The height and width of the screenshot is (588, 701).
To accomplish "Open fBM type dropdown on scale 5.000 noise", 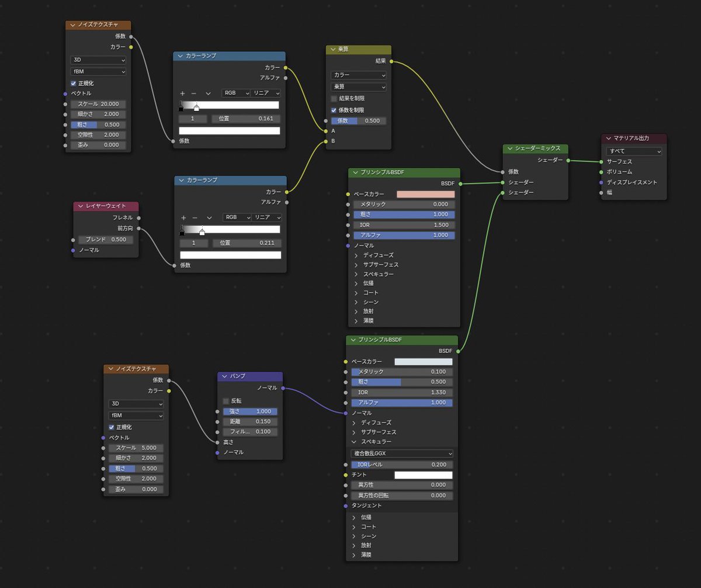I will point(136,416).
